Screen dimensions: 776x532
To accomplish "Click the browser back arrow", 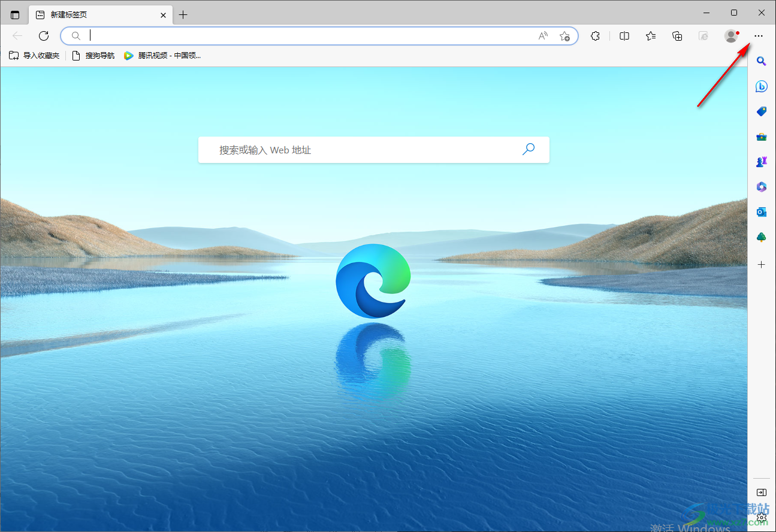I will point(17,36).
